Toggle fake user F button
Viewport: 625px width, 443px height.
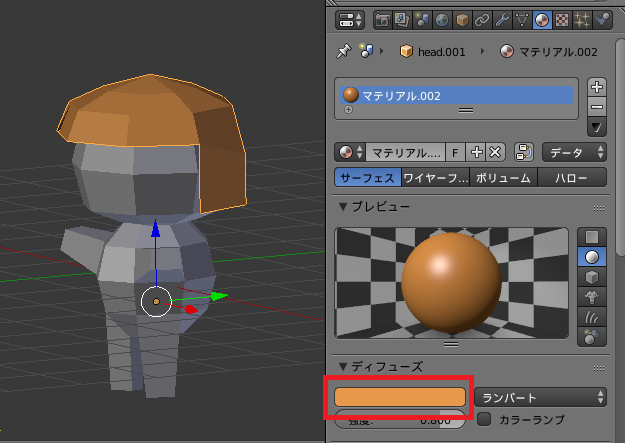455,152
